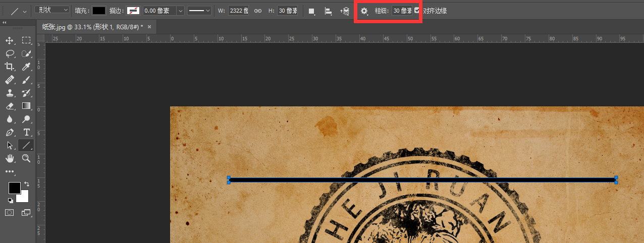644x243 pixels.
Task: Select the Healing Brush tool
Action: pyautogui.click(x=9, y=80)
